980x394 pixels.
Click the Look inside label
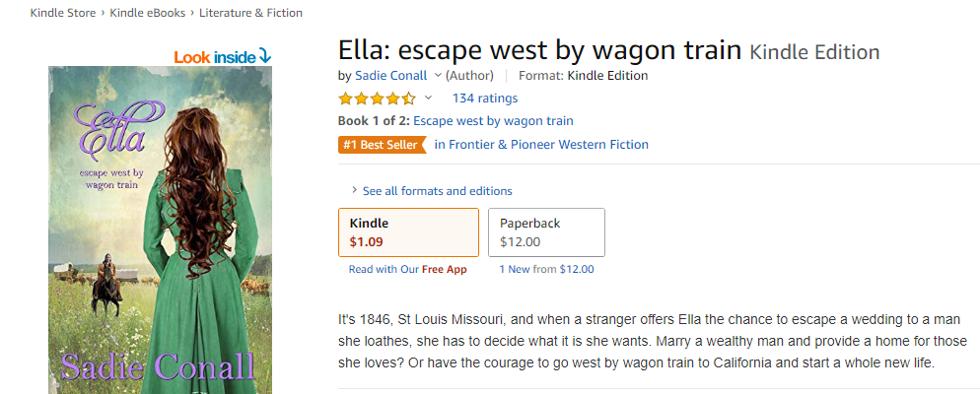pos(215,57)
